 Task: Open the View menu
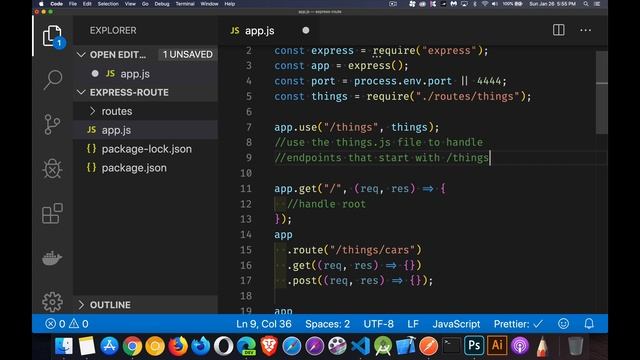click(x=130, y=4)
